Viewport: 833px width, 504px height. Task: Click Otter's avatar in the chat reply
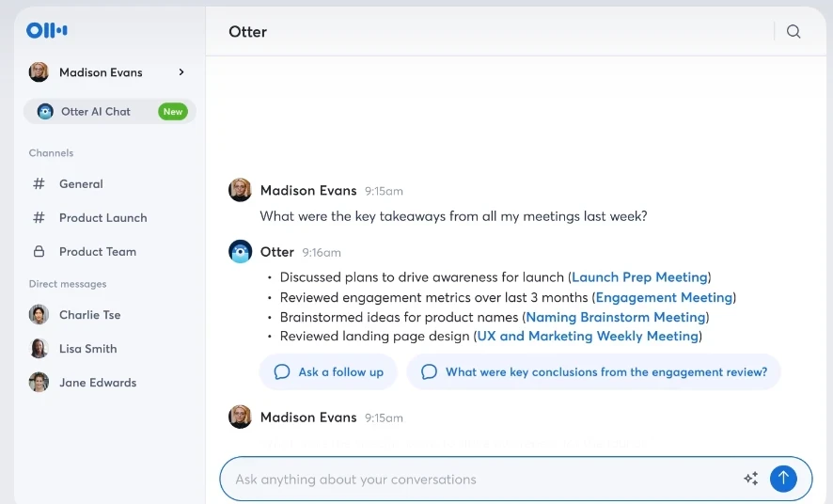click(x=241, y=252)
